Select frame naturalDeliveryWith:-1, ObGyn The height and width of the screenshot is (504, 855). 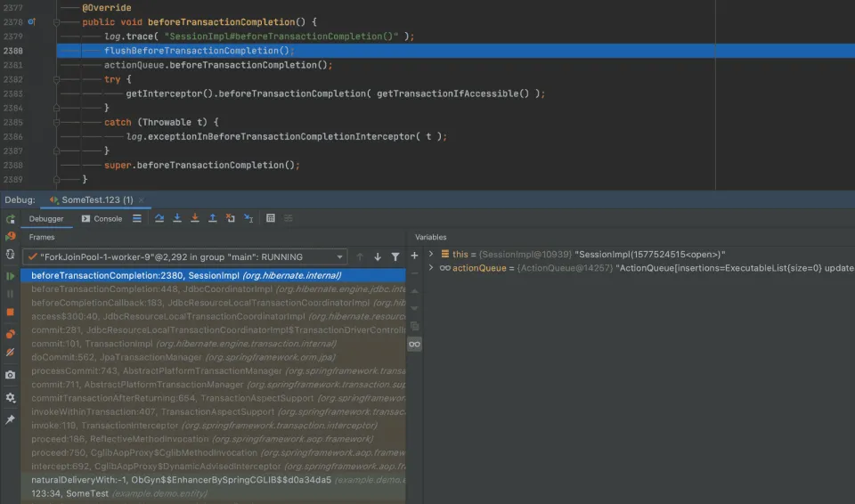(213, 480)
